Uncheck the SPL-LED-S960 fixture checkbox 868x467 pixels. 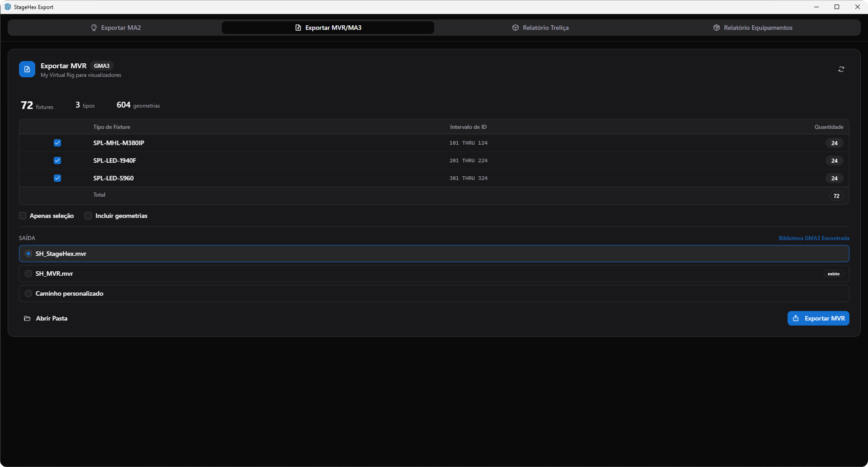click(57, 178)
